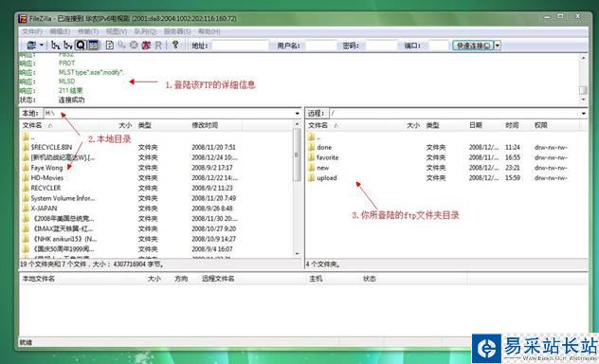Viewport: 599px width, 364px height.
Task: Focus the 端口 port input field
Action: tap(438, 45)
